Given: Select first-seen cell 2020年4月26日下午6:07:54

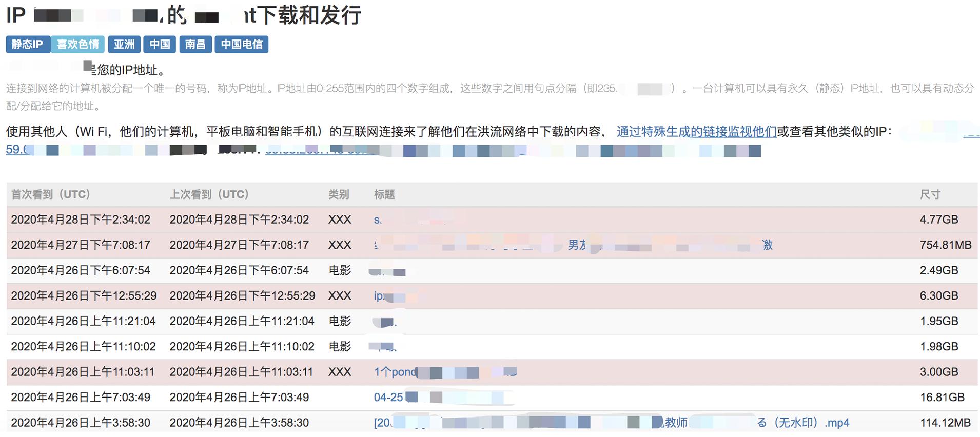Looking at the screenshot, I should (81, 270).
